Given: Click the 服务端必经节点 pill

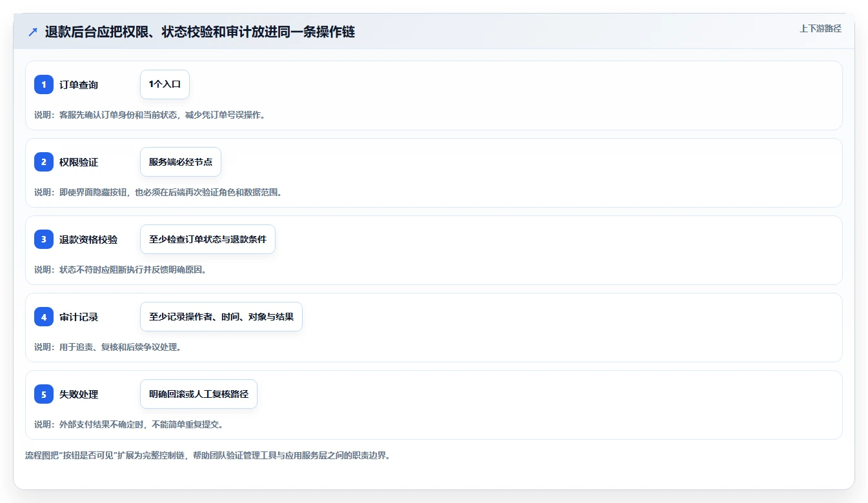Looking at the screenshot, I should click(x=181, y=162).
